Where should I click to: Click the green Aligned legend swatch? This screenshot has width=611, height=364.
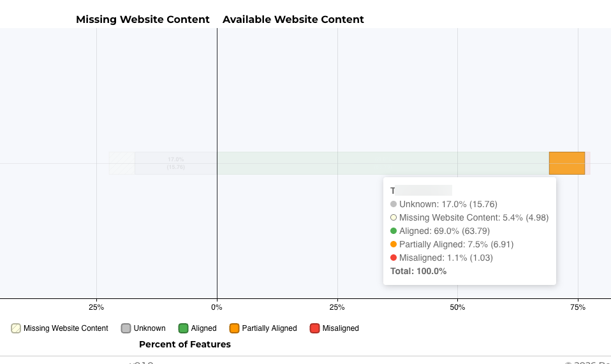pyautogui.click(x=183, y=328)
